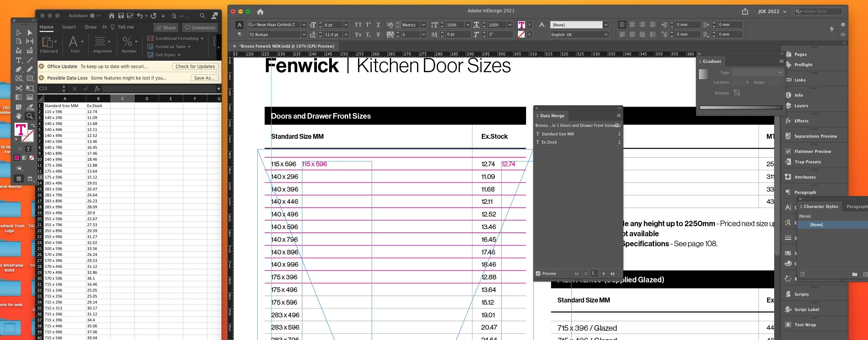Expand Conditional Formatting in Excel
This screenshot has width=868, height=340.
[x=175, y=38]
